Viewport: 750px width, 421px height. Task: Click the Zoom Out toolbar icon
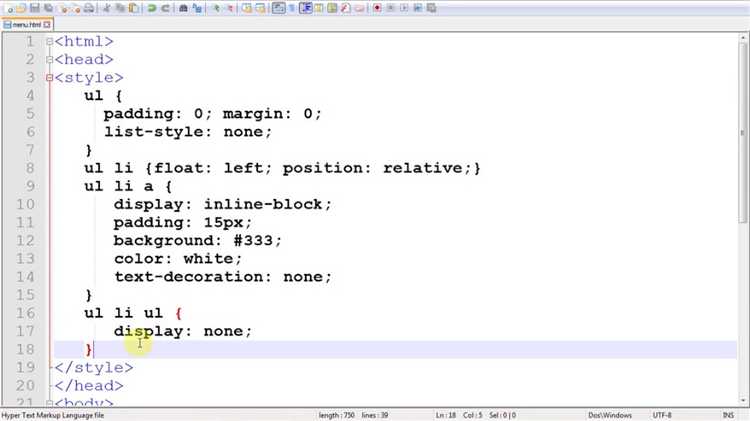click(230, 8)
